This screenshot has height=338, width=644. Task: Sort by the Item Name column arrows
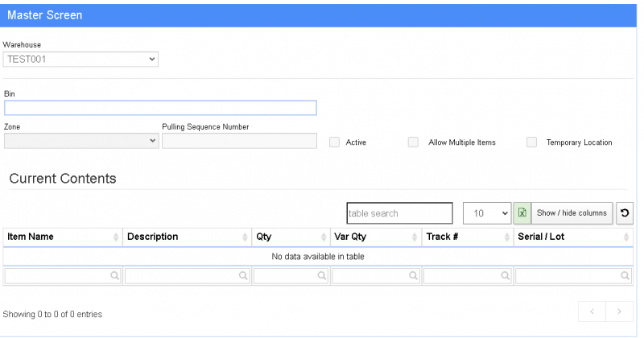[x=116, y=237]
